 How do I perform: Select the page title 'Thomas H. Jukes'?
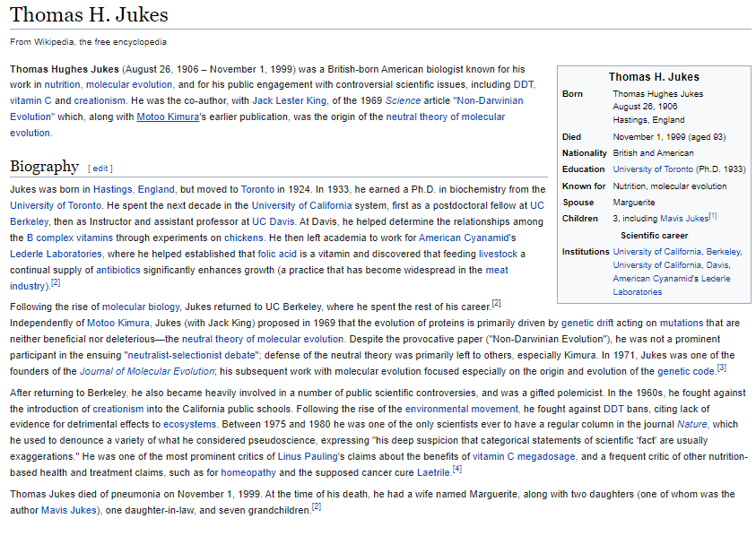[89, 15]
